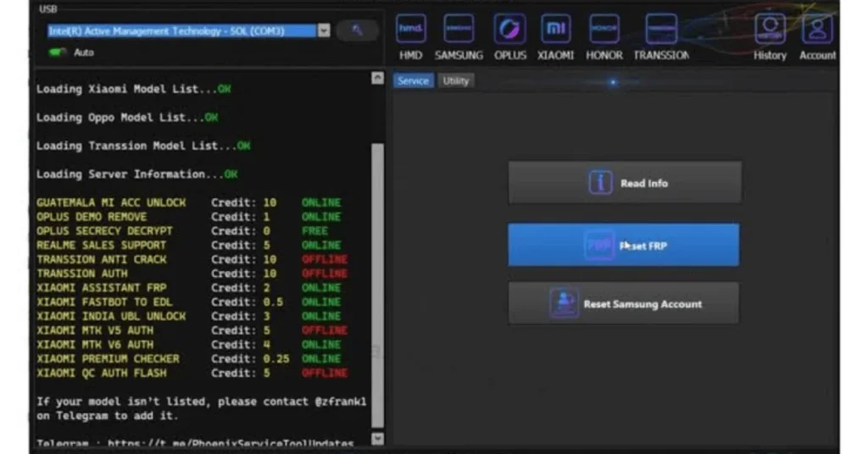868x454 pixels.
Task: Switch to the Utility tab
Action: pyautogui.click(x=455, y=80)
